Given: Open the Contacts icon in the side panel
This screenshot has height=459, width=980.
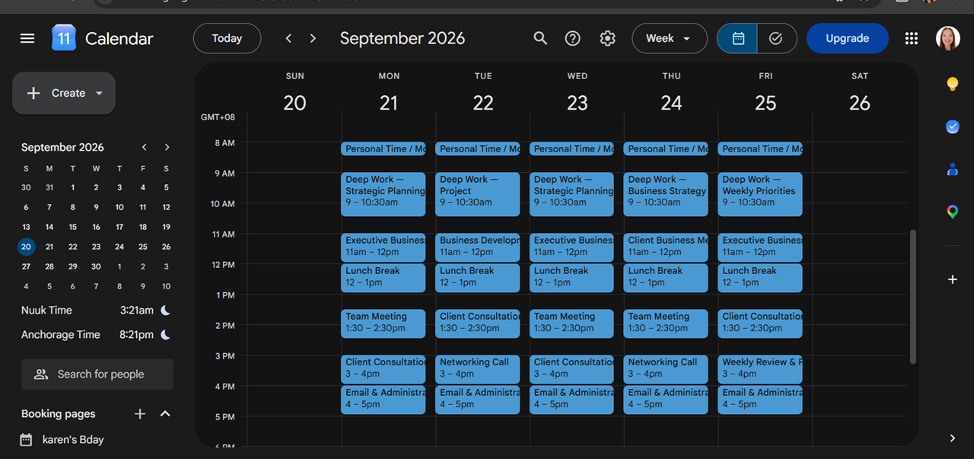Looking at the screenshot, I should pos(953,170).
